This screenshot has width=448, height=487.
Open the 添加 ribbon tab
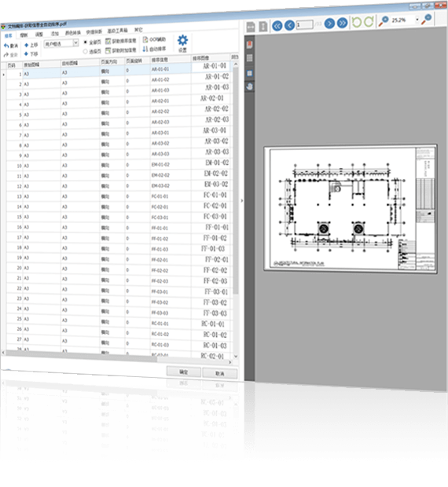pos(54,34)
